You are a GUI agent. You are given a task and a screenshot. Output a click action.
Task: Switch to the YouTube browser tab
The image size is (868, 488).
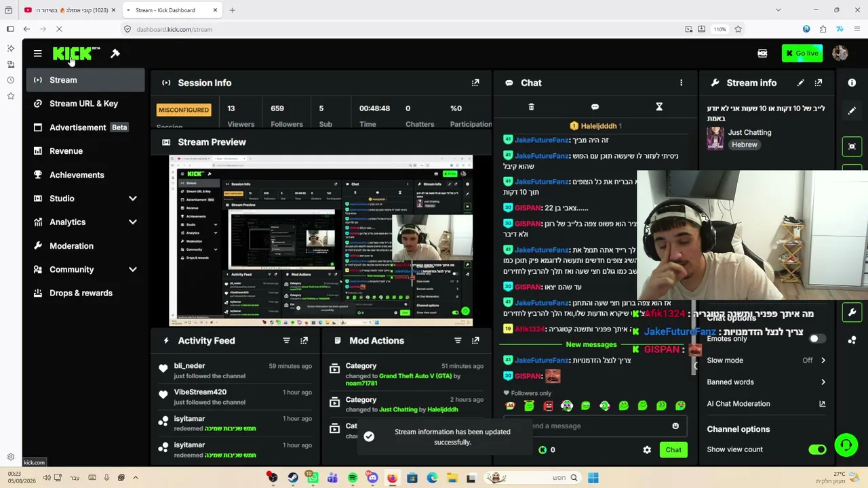pyautogui.click(x=70, y=10)
